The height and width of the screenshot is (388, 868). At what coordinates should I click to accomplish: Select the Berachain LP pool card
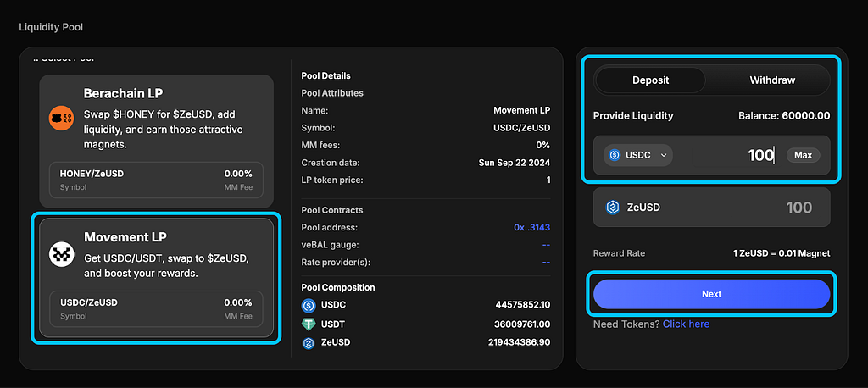(x=156, y=141)
